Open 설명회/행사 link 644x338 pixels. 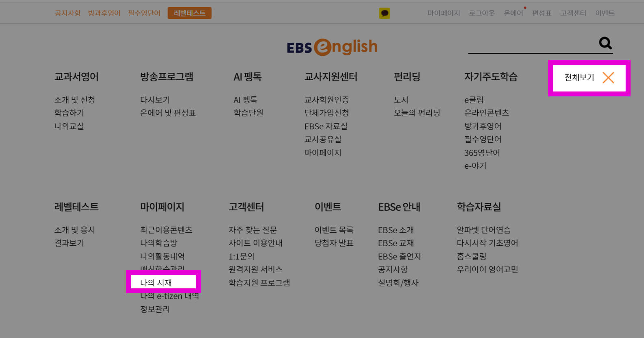(x=398, y=283)
